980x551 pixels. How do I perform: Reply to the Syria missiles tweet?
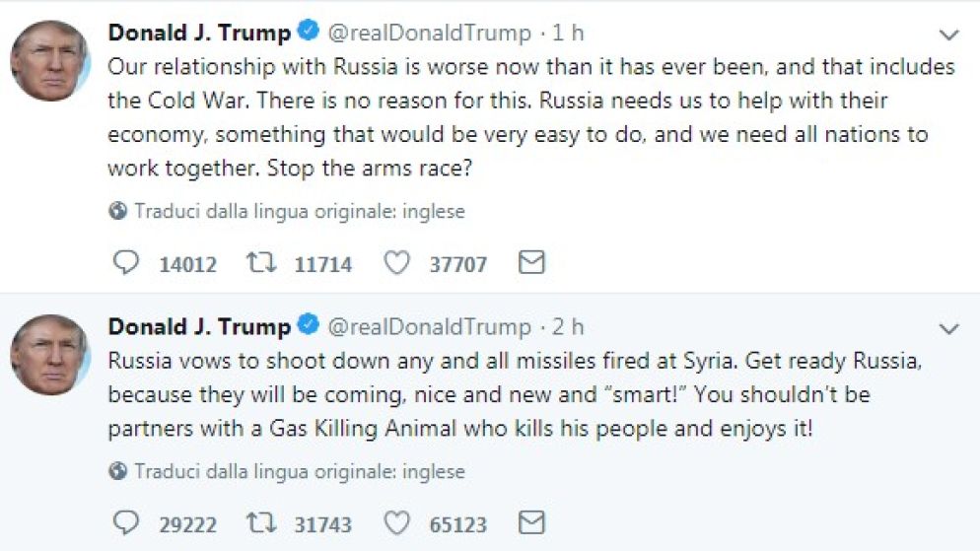(x=127, y=522)
